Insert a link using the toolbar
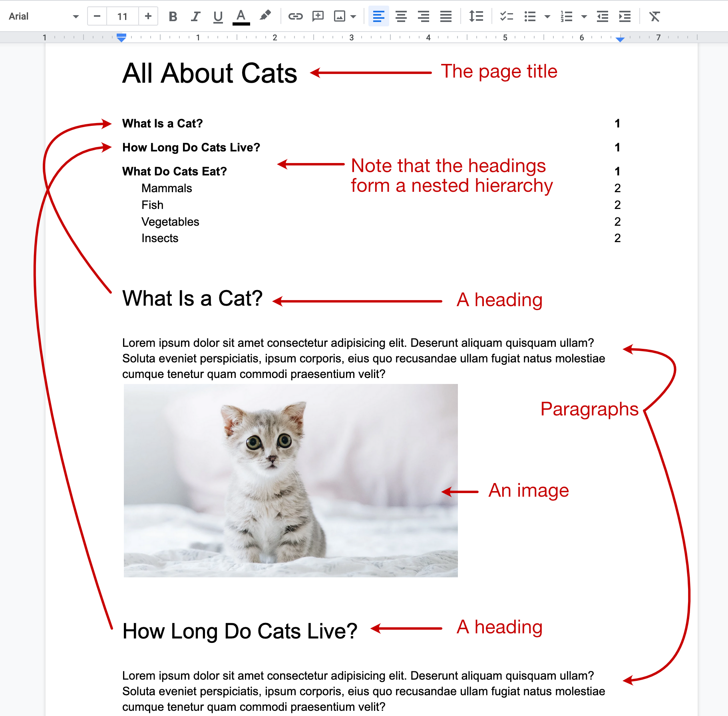 point(295,16)
